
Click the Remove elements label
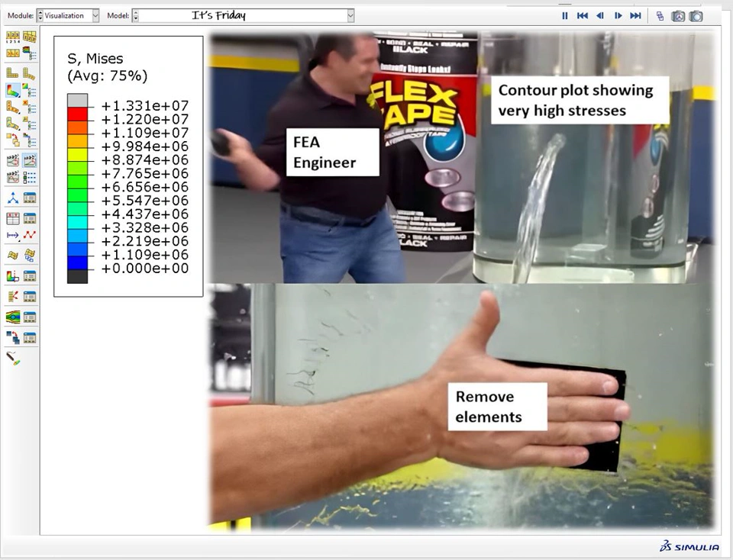tap(497, 407)
